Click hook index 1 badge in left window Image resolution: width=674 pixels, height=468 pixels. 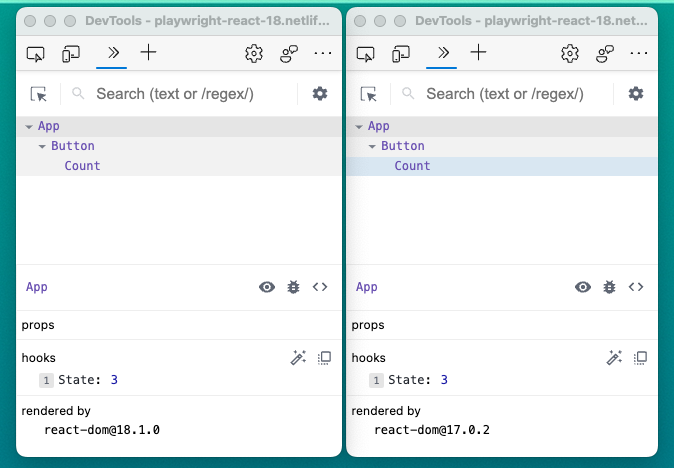pos(46,380)
